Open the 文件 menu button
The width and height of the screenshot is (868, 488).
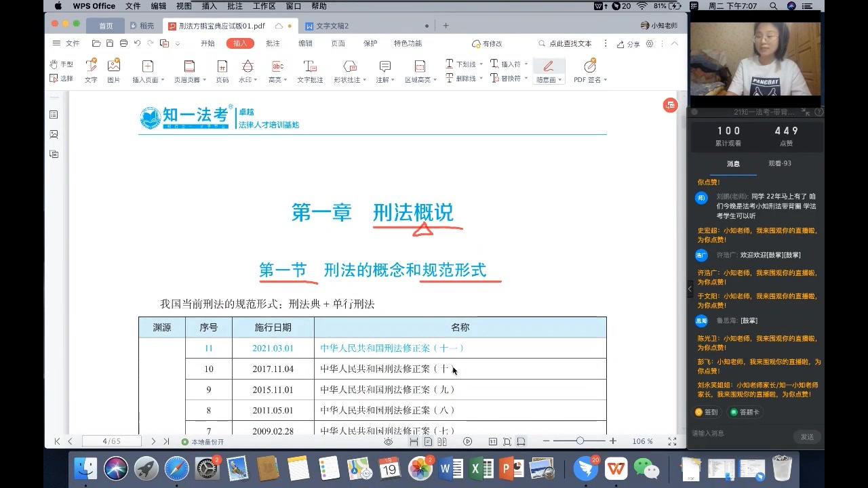point(67,43)
